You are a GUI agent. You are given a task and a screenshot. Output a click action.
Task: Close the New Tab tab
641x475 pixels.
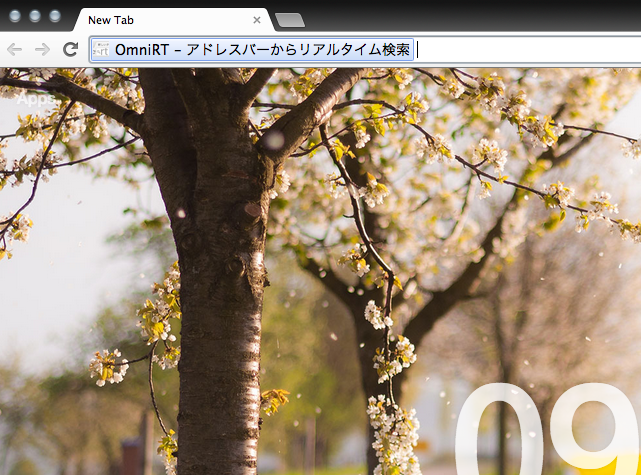click(257, 20)
